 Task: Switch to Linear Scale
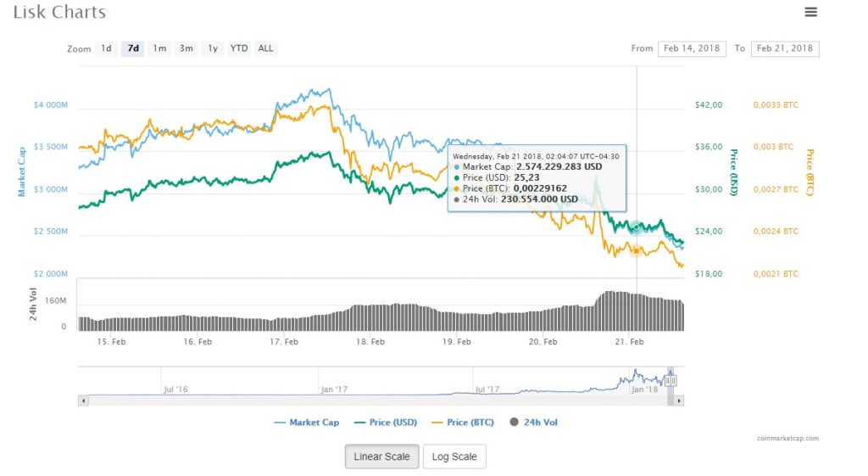pyautogui.click(x=382, y=456)
